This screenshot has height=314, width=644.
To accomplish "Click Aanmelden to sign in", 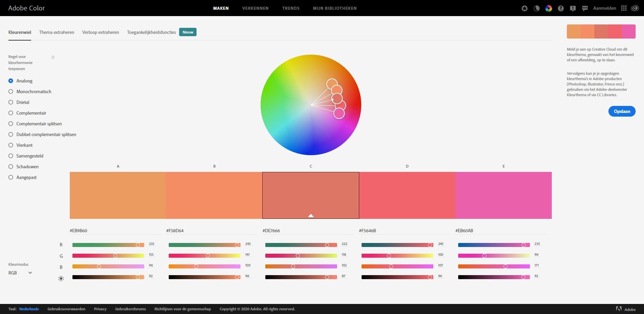I will pyautogui.click(x=604, y=8).
